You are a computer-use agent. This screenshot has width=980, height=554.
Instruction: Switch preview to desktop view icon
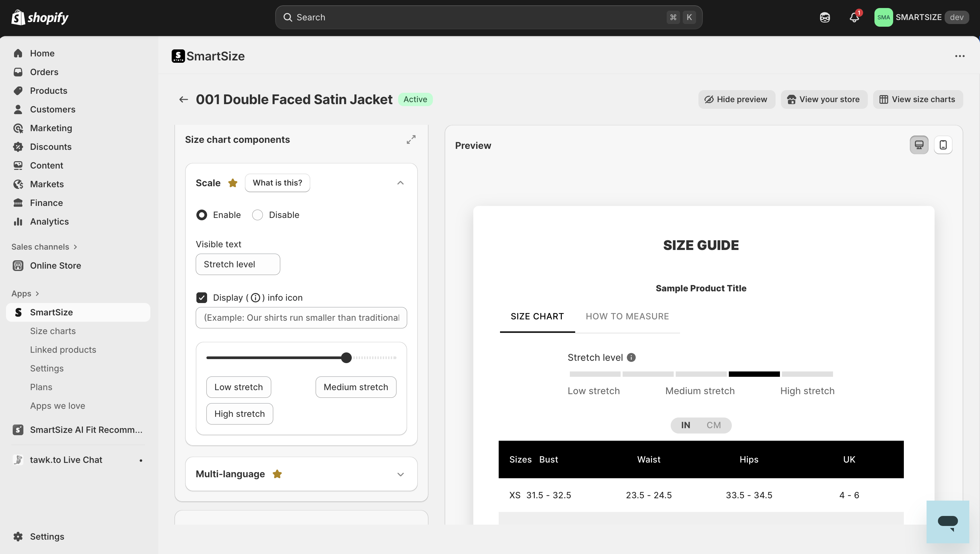(x=919, y=145)
